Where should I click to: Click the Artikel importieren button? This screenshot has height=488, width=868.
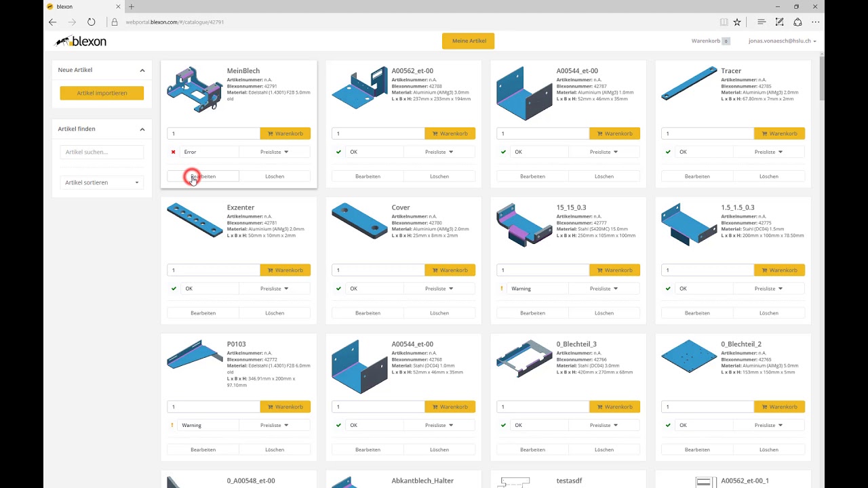pos(102,93)
